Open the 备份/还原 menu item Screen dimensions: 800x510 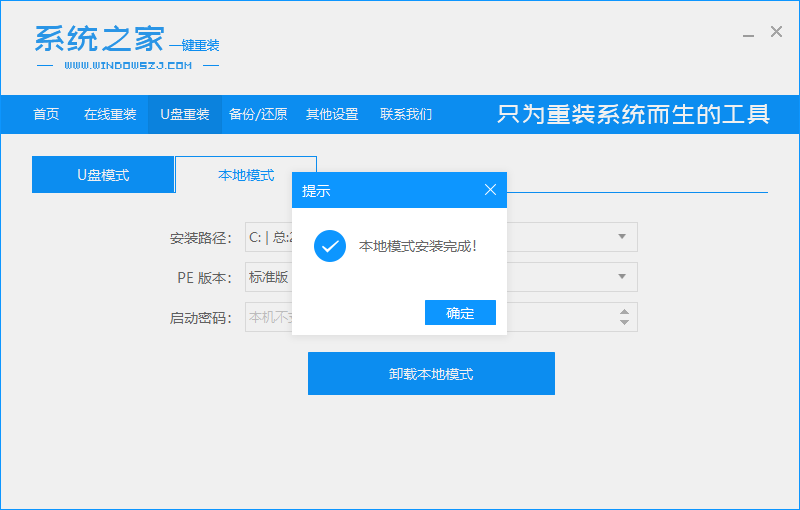pos(258,114)
